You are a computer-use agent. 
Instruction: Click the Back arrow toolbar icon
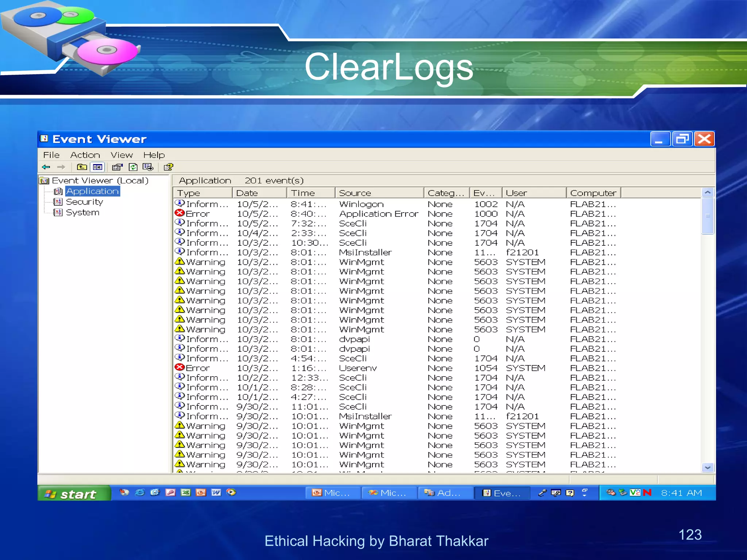[x=46, y=167]
